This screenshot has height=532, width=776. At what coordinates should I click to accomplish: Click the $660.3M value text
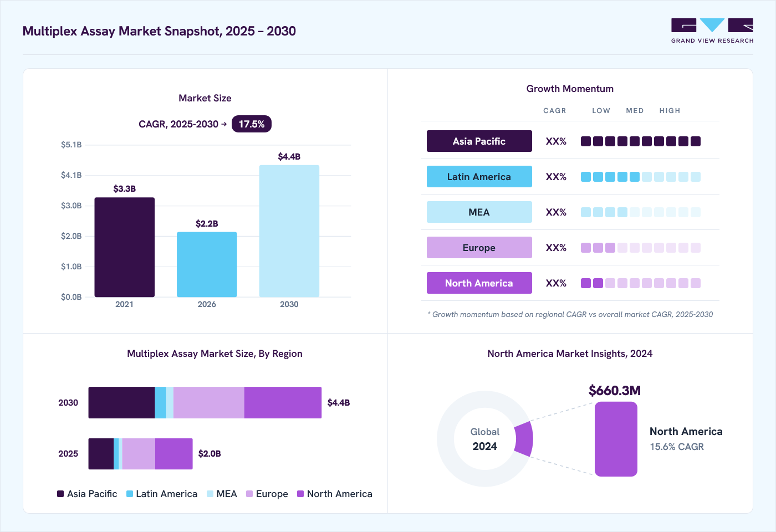click(x=615, y=391)
